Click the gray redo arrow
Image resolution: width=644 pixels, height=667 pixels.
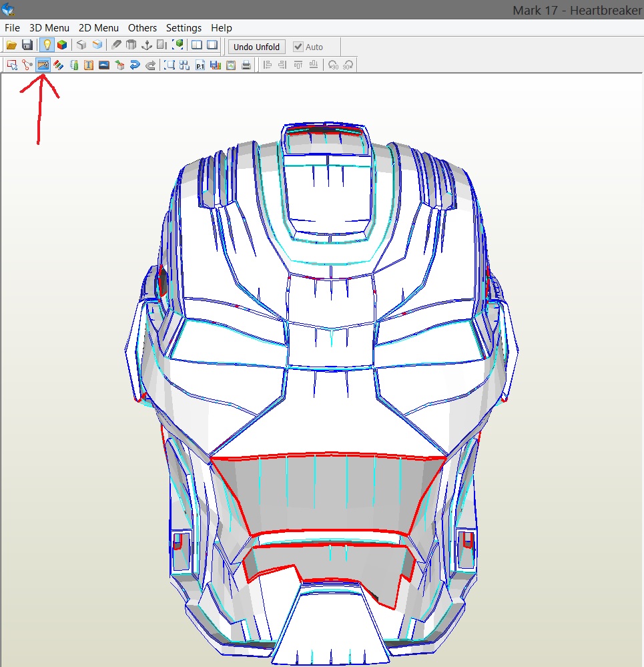pos(150,65)
